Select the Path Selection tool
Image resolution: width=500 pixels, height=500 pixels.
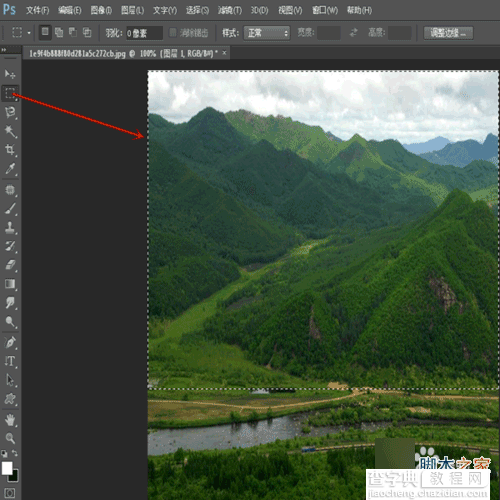point(10,380)
